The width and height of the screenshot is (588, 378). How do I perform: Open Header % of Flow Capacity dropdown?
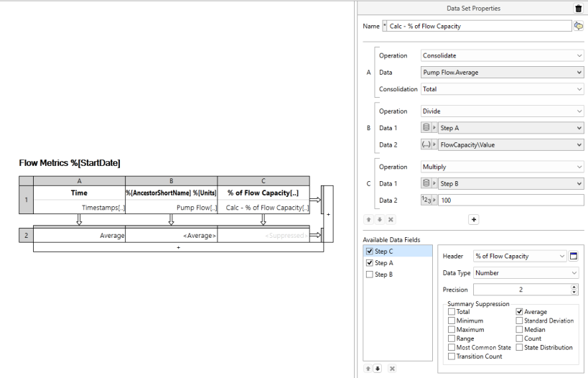520,256
